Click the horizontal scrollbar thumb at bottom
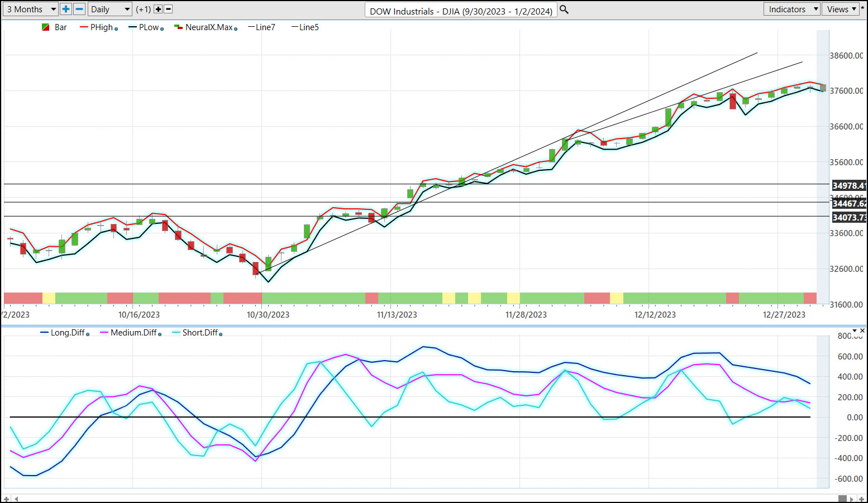Screen dimensions: 868x503 (x=842, y=499)
